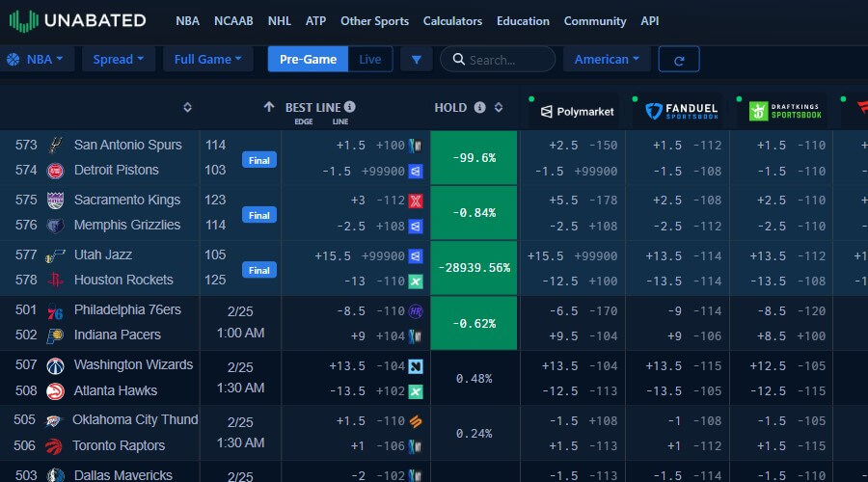The image size is (868, 482).
Task: Click the Dallas Mavericks logo
Action: 55,475
